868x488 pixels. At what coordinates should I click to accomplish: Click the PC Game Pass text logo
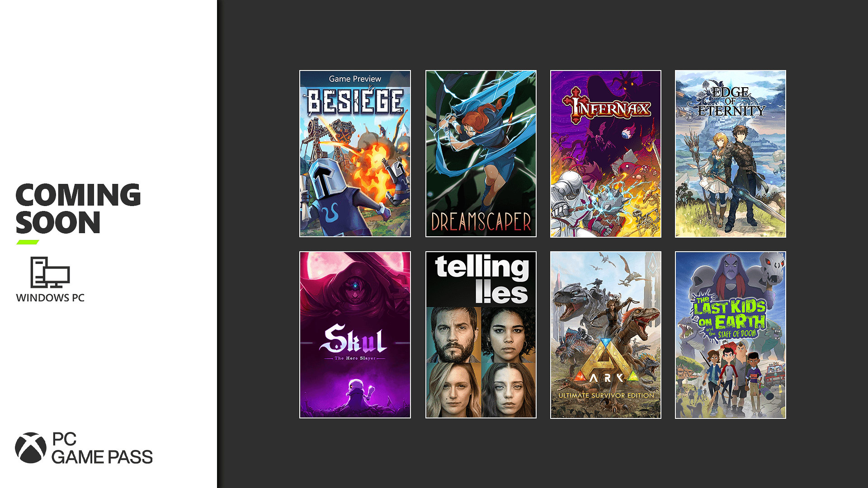tap(102, 448)
